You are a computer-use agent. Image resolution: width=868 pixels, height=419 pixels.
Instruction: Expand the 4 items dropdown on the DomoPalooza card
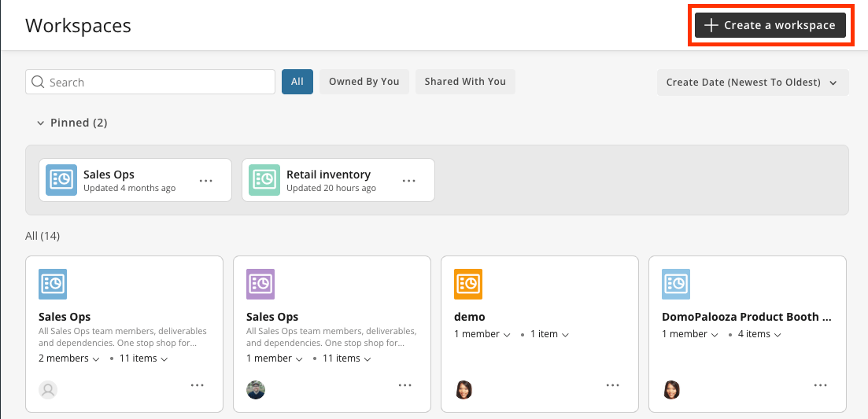click(x=759, y=334)
